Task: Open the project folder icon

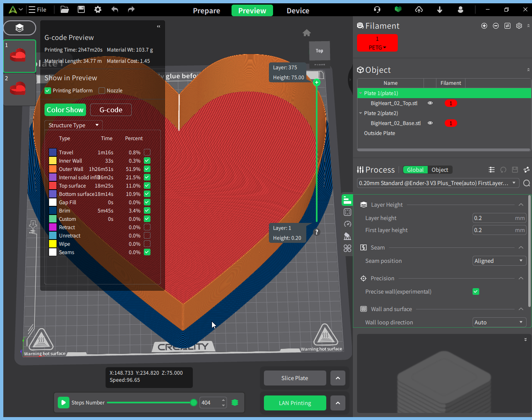Action: coord(64,10)
